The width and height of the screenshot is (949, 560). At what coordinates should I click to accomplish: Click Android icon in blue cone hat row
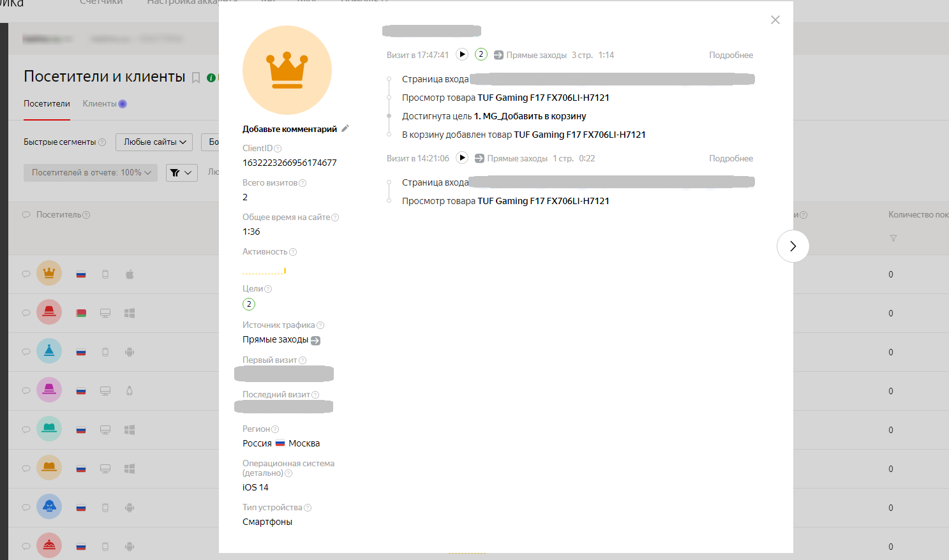[x=130, y=352]
